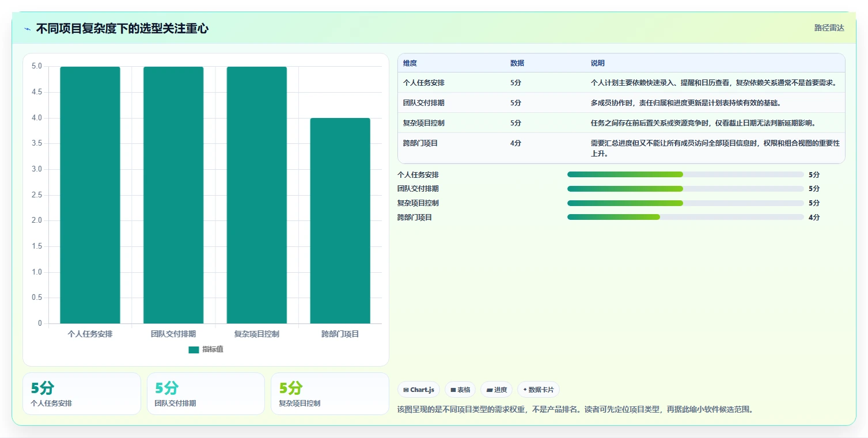868x438 pixels.
Task: Click the footnote starting 该图呈现的是不同项目类型
Action: [575, 409]
